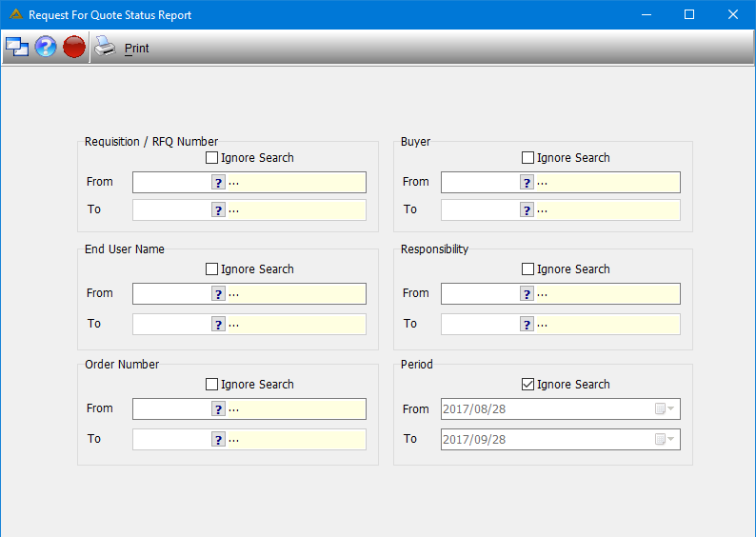Open the Period To date picker
Viewport: 756px width, 537px height.
666,439
